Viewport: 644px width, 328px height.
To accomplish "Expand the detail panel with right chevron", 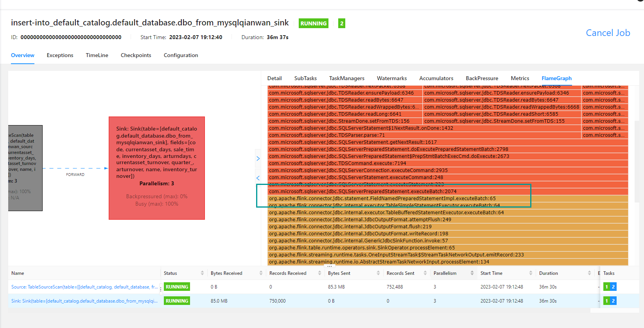I will click(258, 158).
